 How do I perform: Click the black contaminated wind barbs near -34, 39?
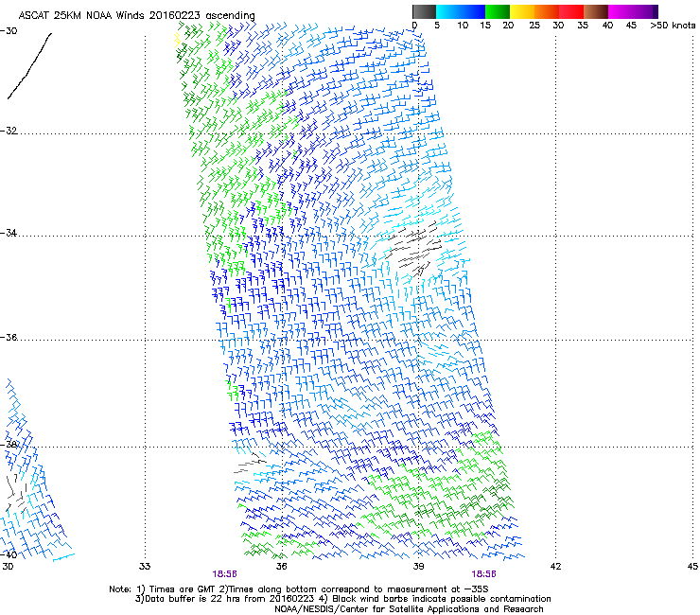pyautogui.click(x=414, y=247)
